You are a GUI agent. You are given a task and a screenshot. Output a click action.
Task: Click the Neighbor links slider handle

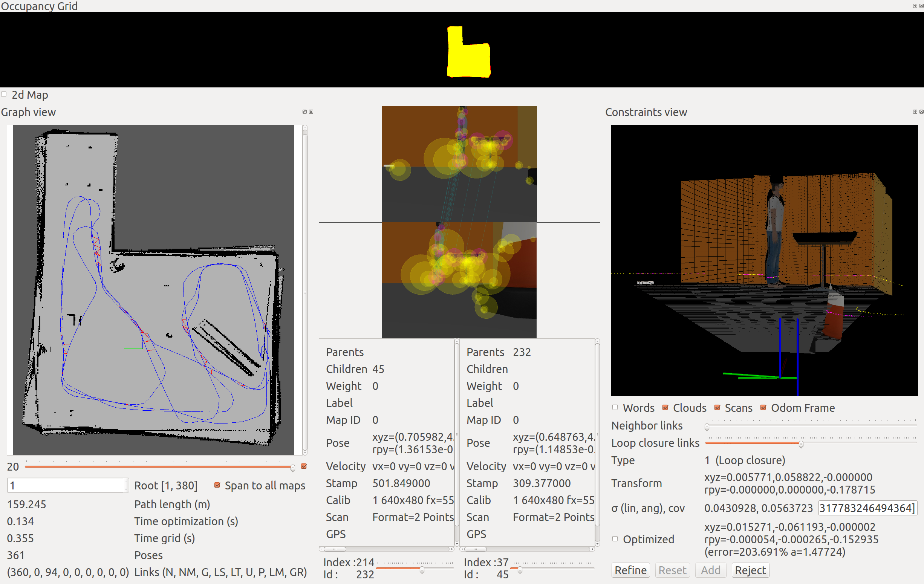(707, 427)
